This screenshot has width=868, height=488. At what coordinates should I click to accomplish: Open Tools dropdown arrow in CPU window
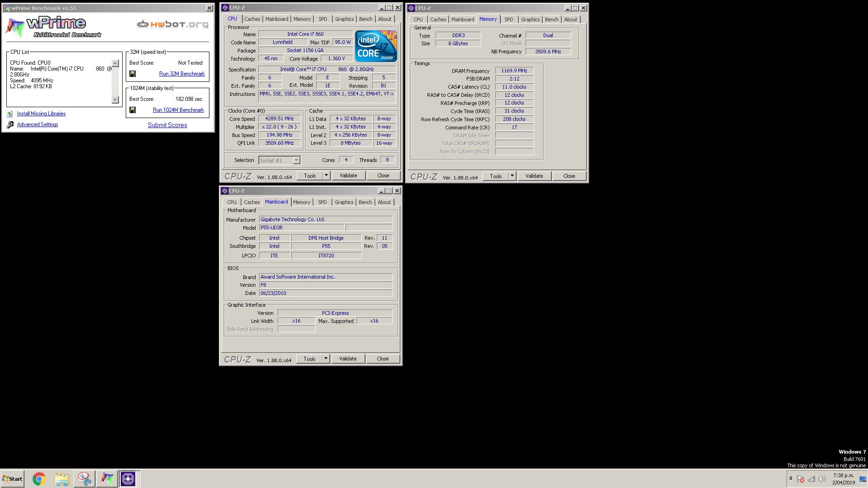point(326,175)
